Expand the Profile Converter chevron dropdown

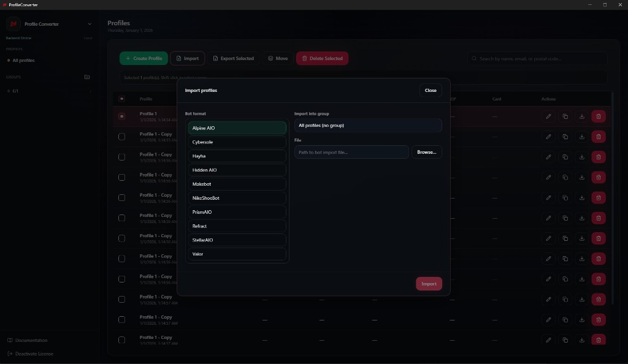pyautogui.click(x=90, y=24)
